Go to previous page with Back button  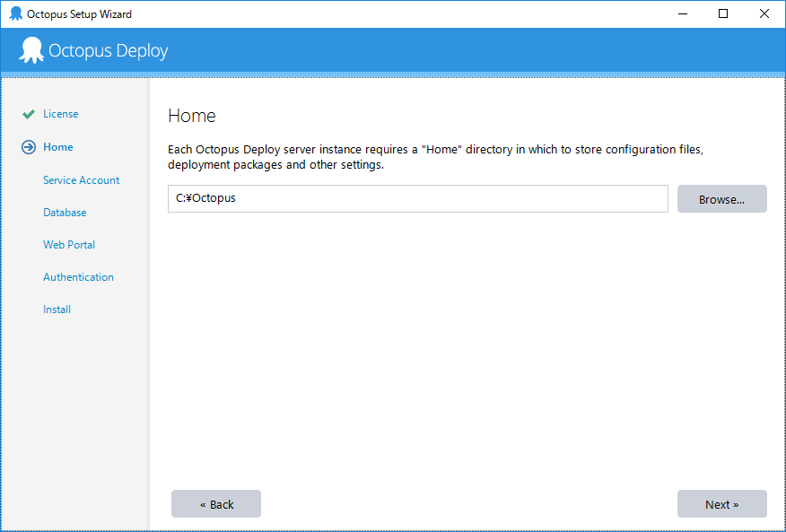pos(216,504)
